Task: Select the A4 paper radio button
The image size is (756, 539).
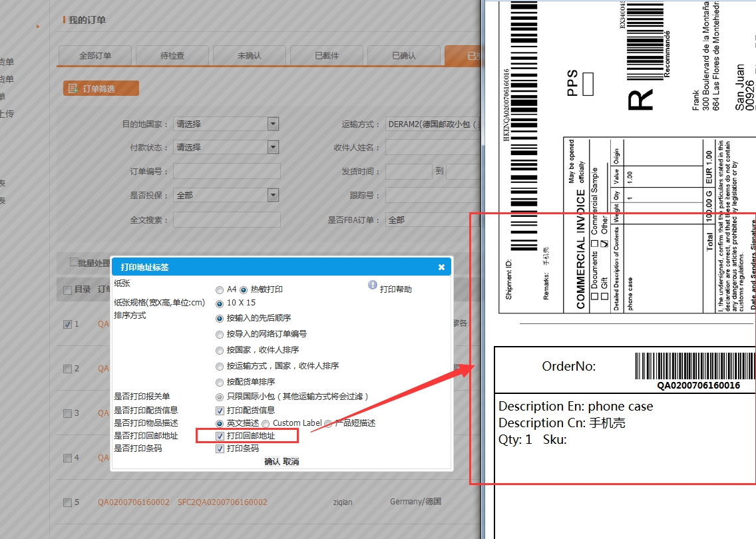Action: [x=220, y=290]
